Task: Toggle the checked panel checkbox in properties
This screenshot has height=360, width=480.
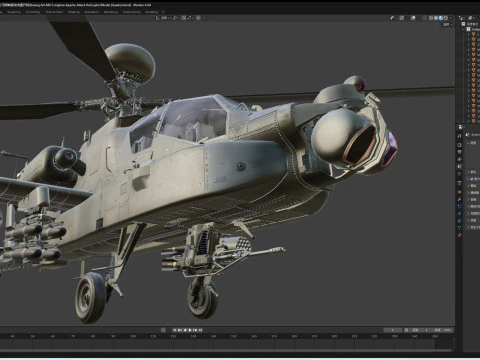Action: pyautogui.click(x=472, y=179)
